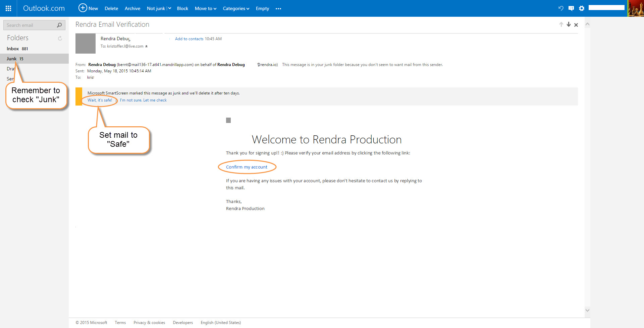Open the settings gear icon
The image size is (644, 328).
(x=582, y=8)
